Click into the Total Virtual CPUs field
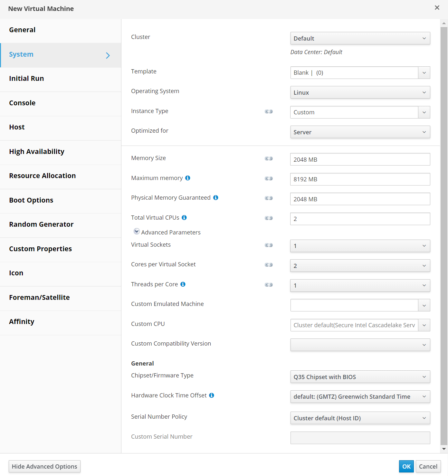The width and height of the screenshot is (448, 476). pyautogui.click(x=360, y=219)
